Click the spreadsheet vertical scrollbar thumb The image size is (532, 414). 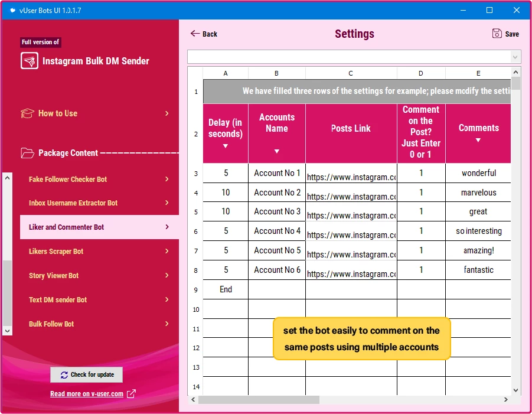coord(515,83)
